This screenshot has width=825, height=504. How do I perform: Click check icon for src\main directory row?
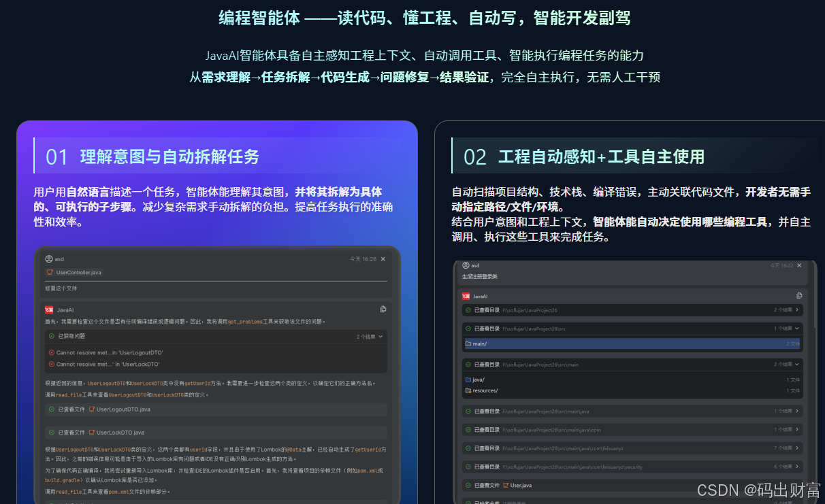click(468, 365)
